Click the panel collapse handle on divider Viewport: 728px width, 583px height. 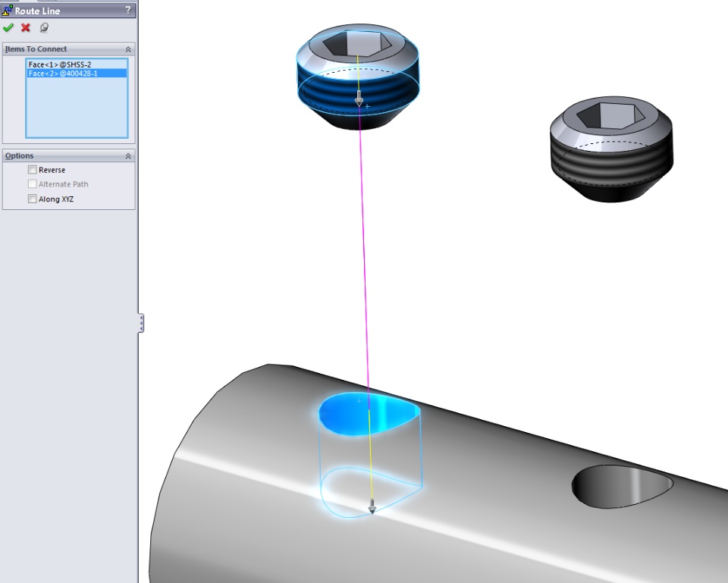point(141,323)
